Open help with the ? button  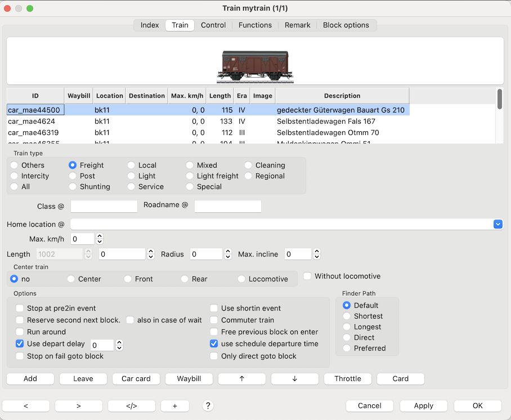208,405
